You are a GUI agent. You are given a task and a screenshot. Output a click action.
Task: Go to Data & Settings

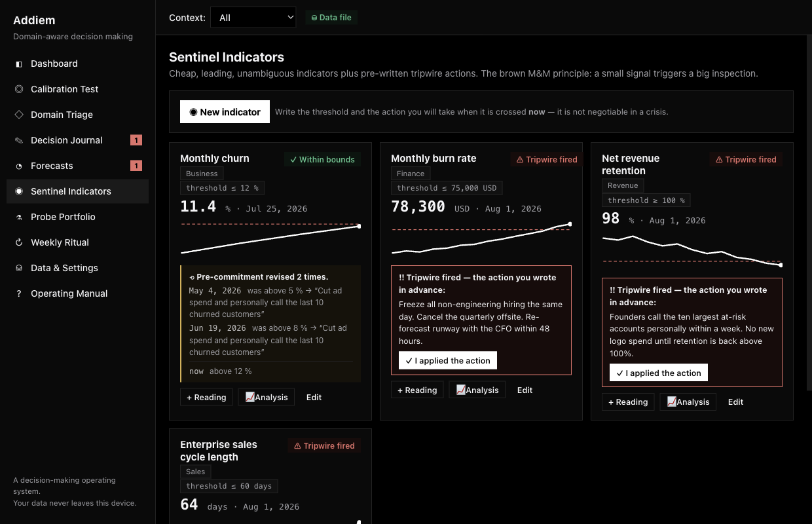pyautogui.click(x=77, y=268)
